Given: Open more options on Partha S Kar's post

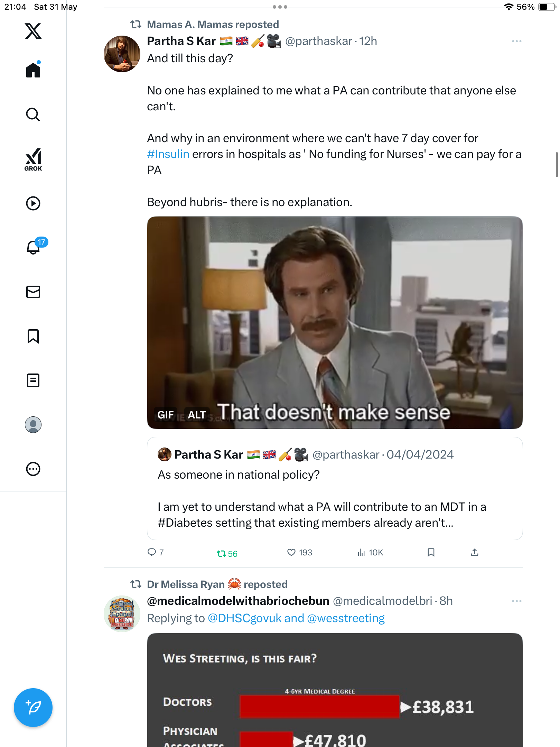Looking at the screenshot, I should [516, 41].
